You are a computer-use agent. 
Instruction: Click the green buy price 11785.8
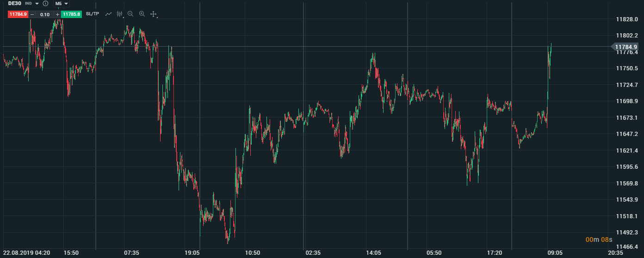[71, 14]
